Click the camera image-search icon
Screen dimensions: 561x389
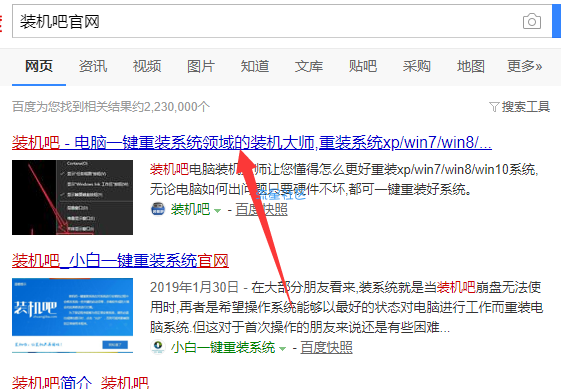[532, 21]
